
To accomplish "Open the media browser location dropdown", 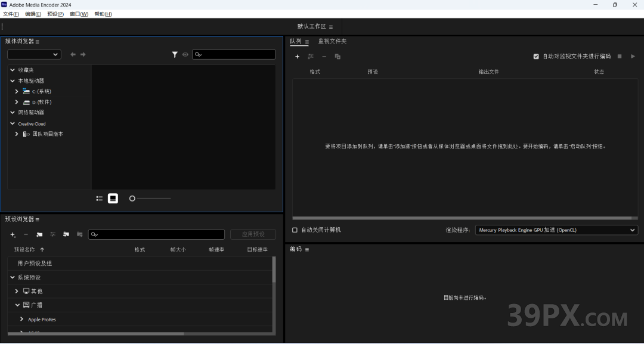I will (x=34, y=54).
